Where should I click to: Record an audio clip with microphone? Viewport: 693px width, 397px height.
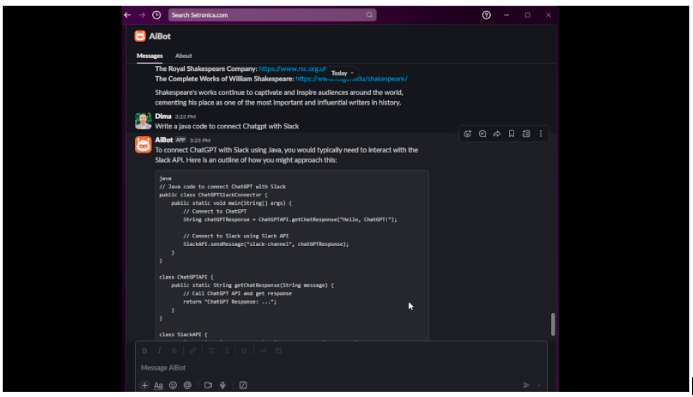click(223, 385)
